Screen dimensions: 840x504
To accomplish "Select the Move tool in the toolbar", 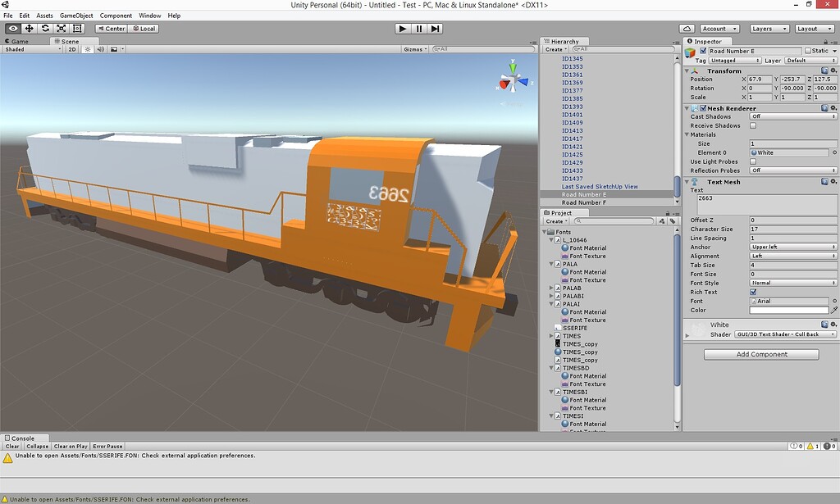I will [x=29, y=28].
